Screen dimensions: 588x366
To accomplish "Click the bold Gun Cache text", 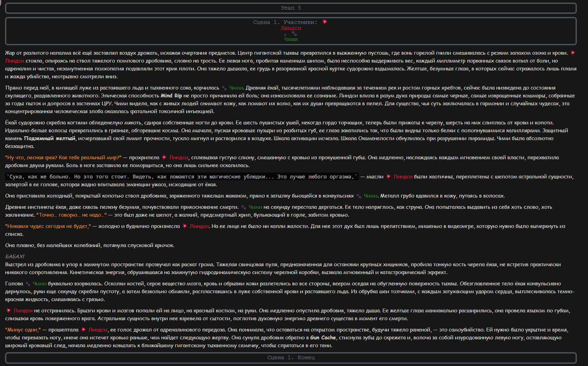I will coord(323,338).
